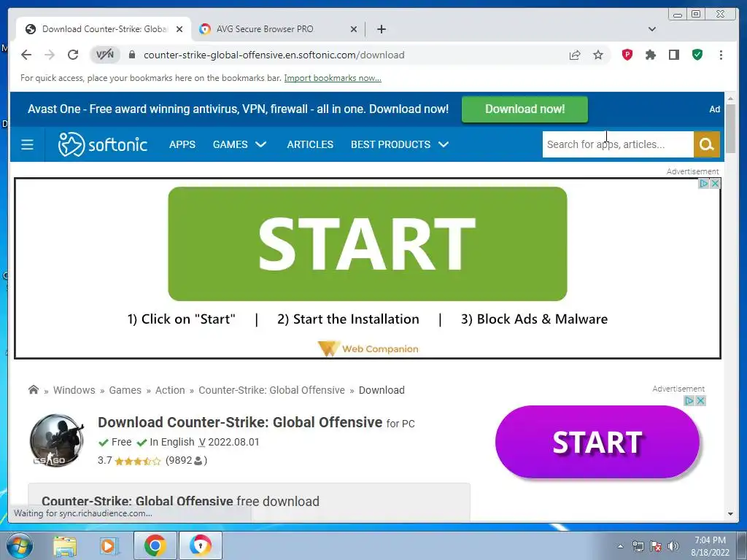
Task: Close the Download Counter-Strike tab
Action: pyautogui.click(x=179, y=29)
